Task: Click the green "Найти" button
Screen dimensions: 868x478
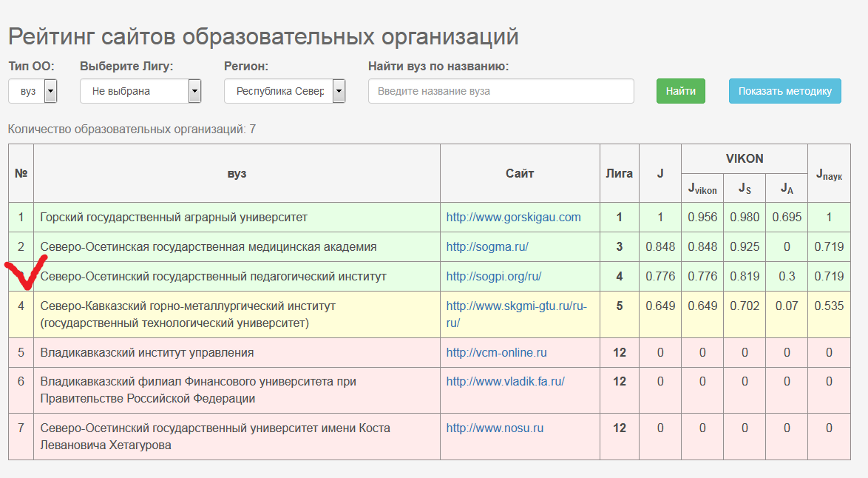Action: 679,90
